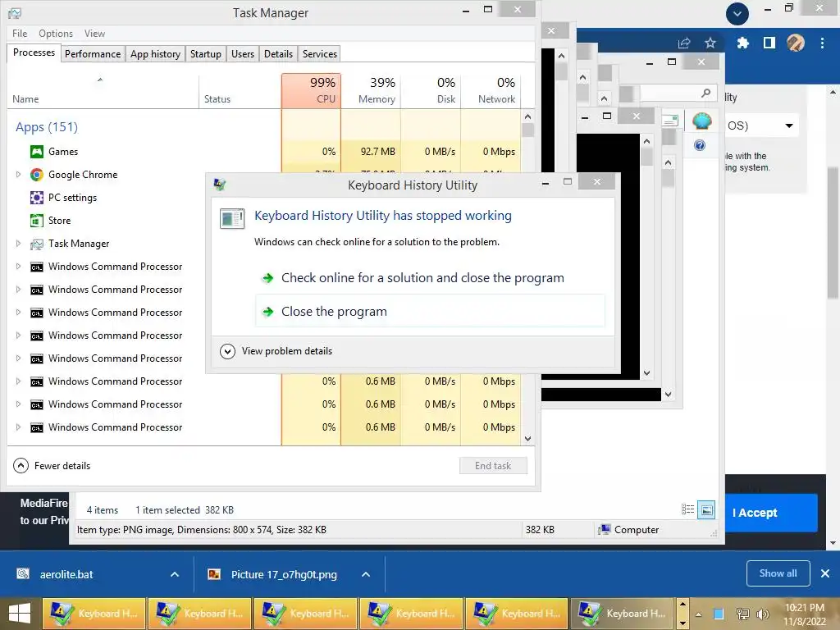The image size is (840, 630).
Task: Sort processes by the Name column header
Action: pos(102,90)
